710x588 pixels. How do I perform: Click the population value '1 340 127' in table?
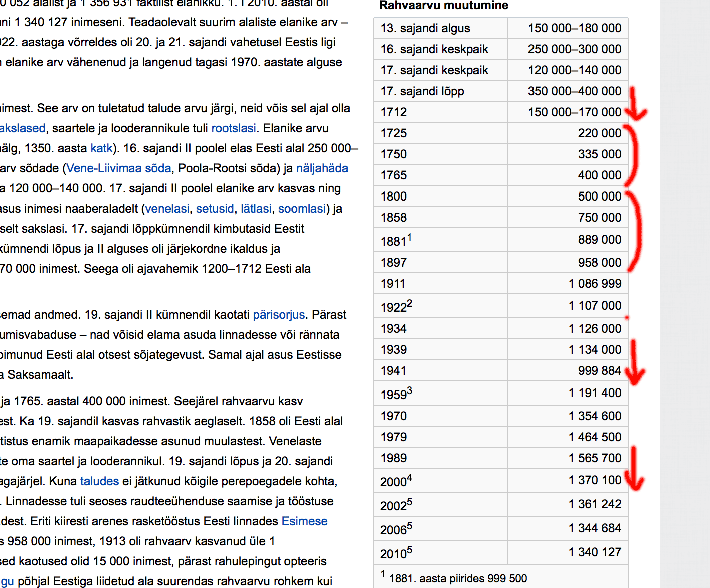[x=595, y=552]
